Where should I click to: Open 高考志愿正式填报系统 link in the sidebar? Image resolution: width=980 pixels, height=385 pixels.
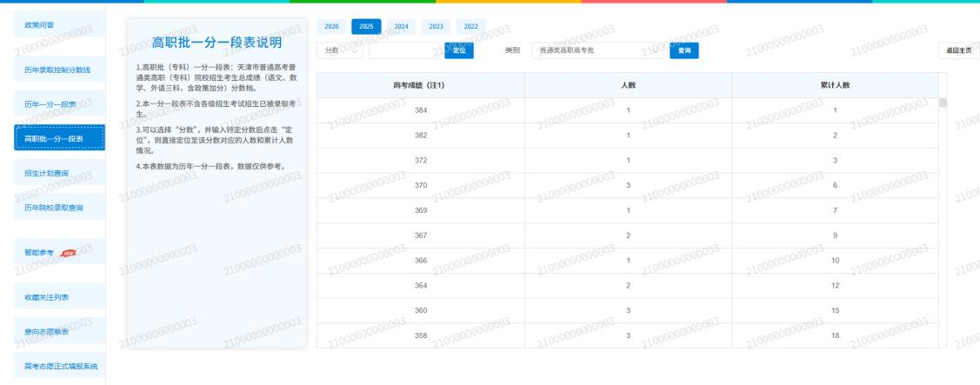(59, 366)
